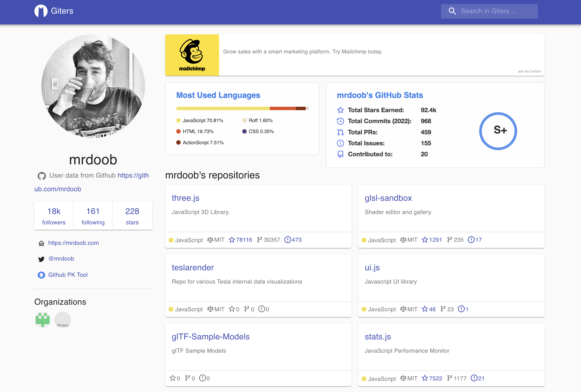Click the three.js organization avatar
Viewport: 581px width, 392px height.
63,320
